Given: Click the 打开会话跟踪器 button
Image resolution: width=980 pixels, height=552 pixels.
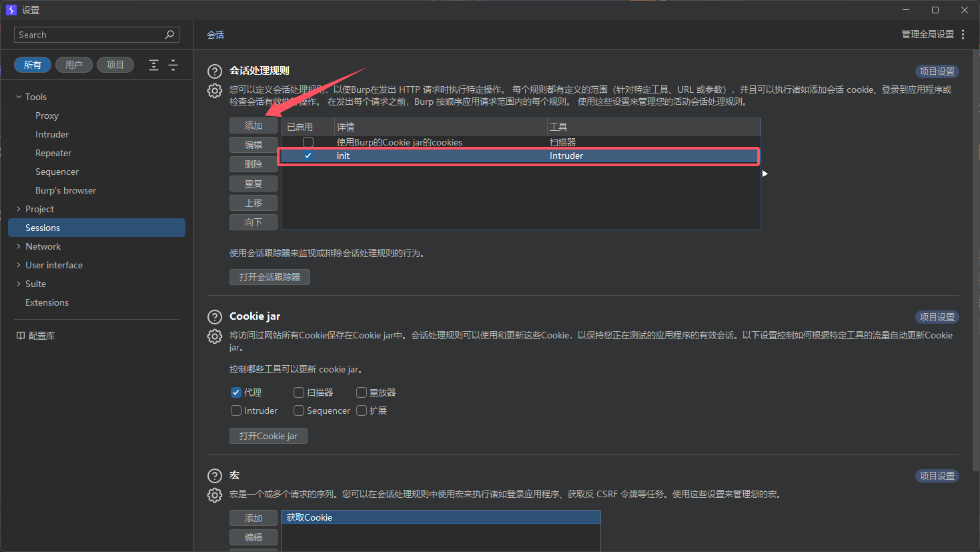Looking at the screenshot, I should (x=270, y=277).
